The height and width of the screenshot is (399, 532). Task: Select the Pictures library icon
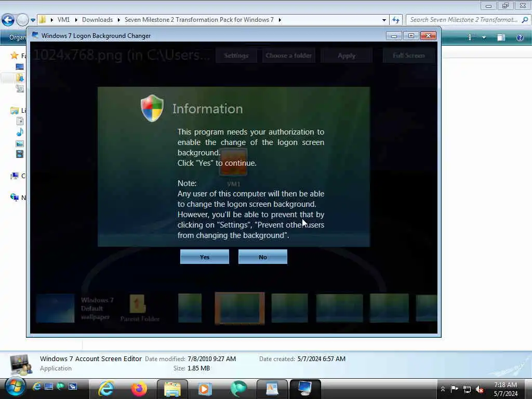20,143
